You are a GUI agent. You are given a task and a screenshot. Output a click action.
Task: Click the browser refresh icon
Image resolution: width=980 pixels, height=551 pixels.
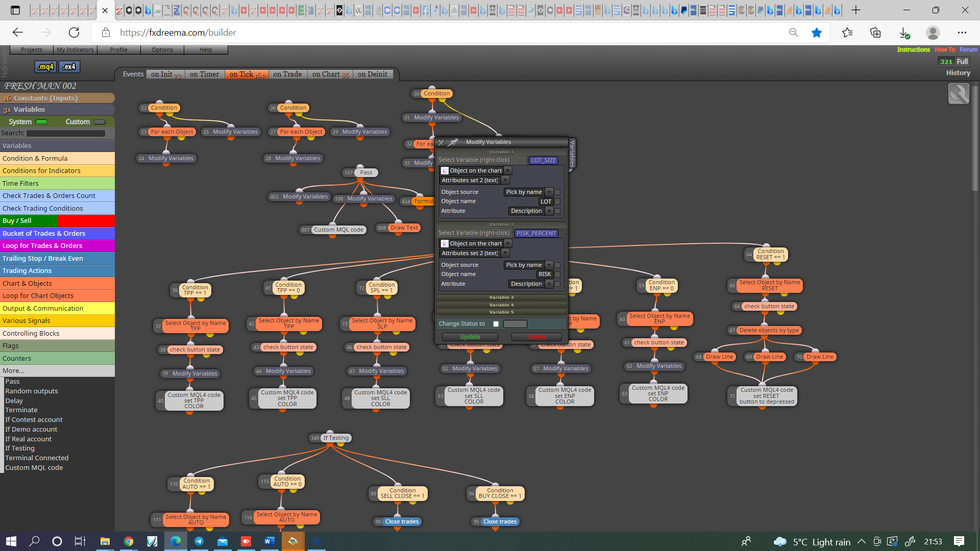tap(74, 33)
